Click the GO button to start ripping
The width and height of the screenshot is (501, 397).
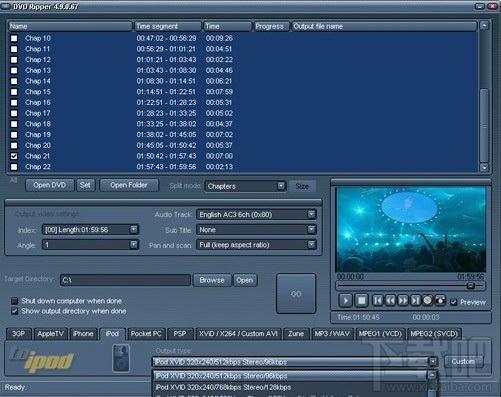coord(296,294)
